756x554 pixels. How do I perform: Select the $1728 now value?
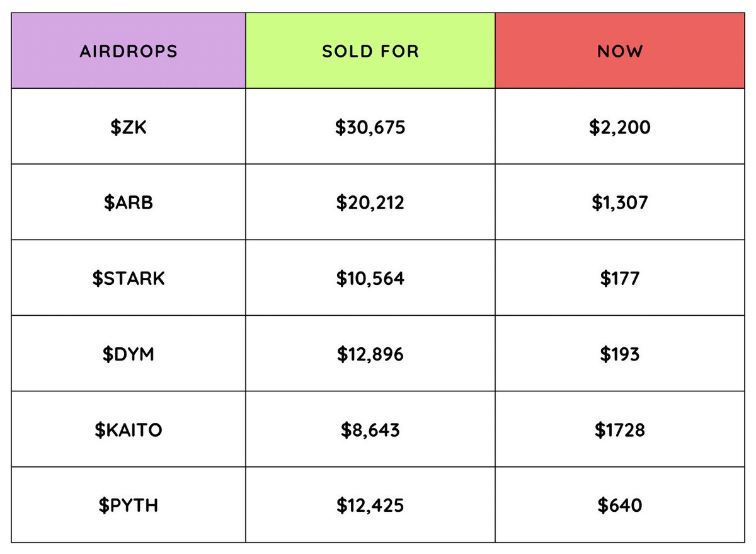pos(620,430)
